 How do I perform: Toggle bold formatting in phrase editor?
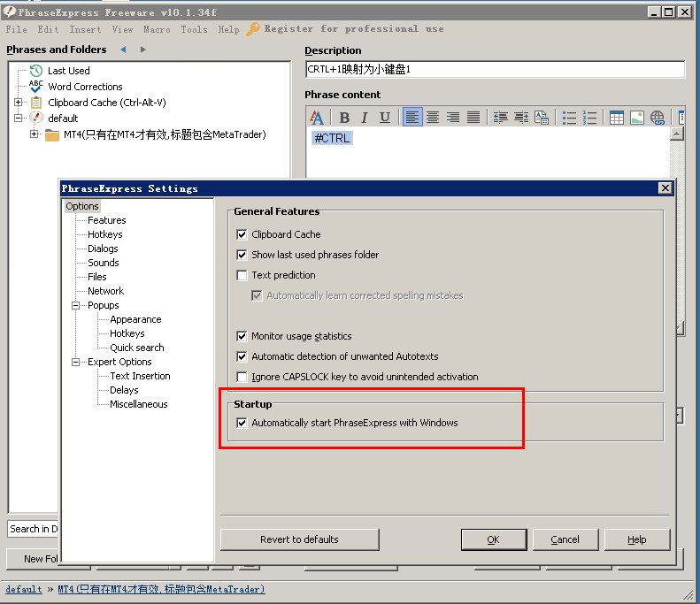tap(344, 118)
